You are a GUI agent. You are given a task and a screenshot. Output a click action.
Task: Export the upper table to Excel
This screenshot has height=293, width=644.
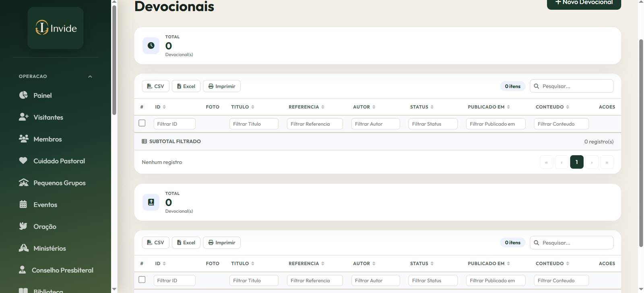point(186,86)
